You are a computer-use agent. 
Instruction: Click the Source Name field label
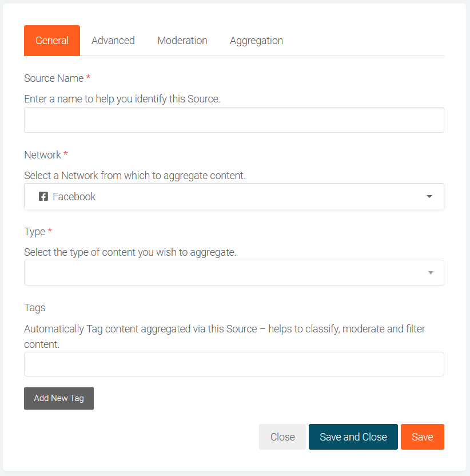click(x=54, y=78)
